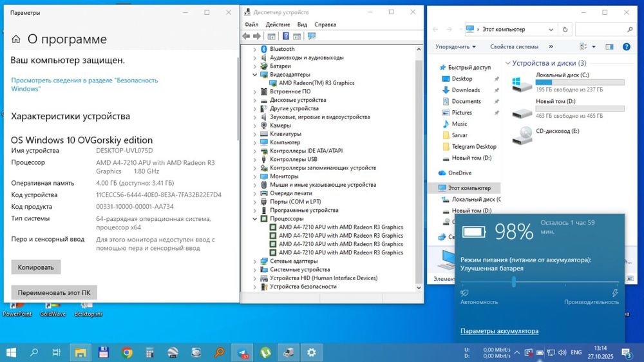Select Telegram Desktop folder in navigation pane
The image size is (644, 362).
[x=469, y=147]
